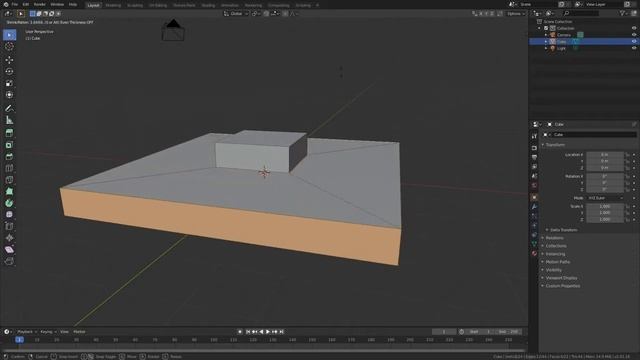
Task: Expand the Camera item in outliner
Action: [546, 35]
